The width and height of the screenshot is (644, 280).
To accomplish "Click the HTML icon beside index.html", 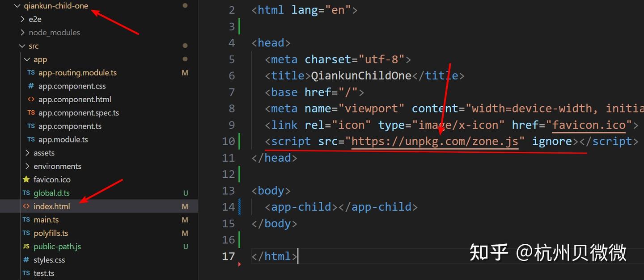I will tap(26, 206).
